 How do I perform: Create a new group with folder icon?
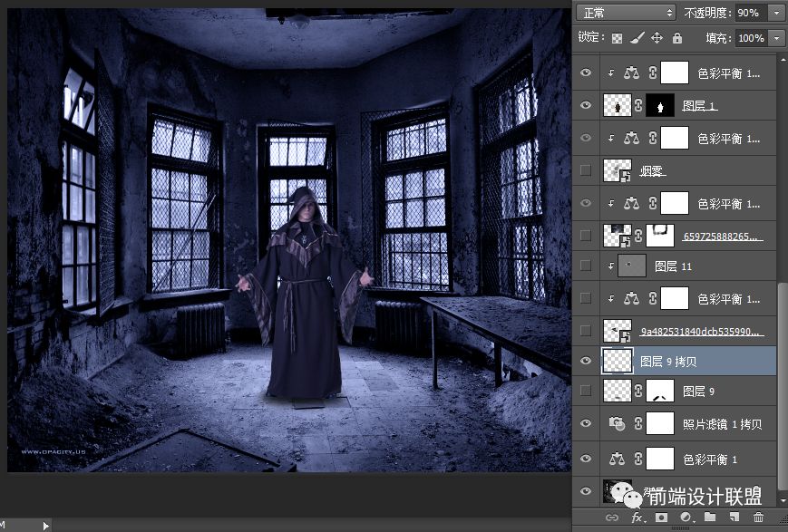[710, 517]
